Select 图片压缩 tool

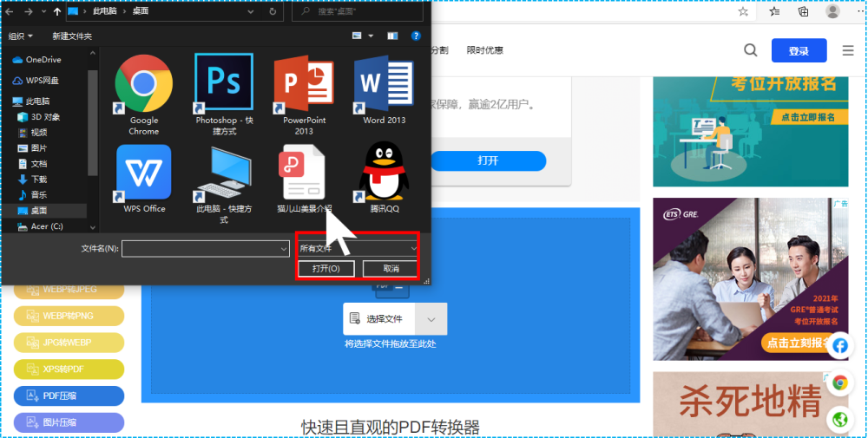pos(69,422)
